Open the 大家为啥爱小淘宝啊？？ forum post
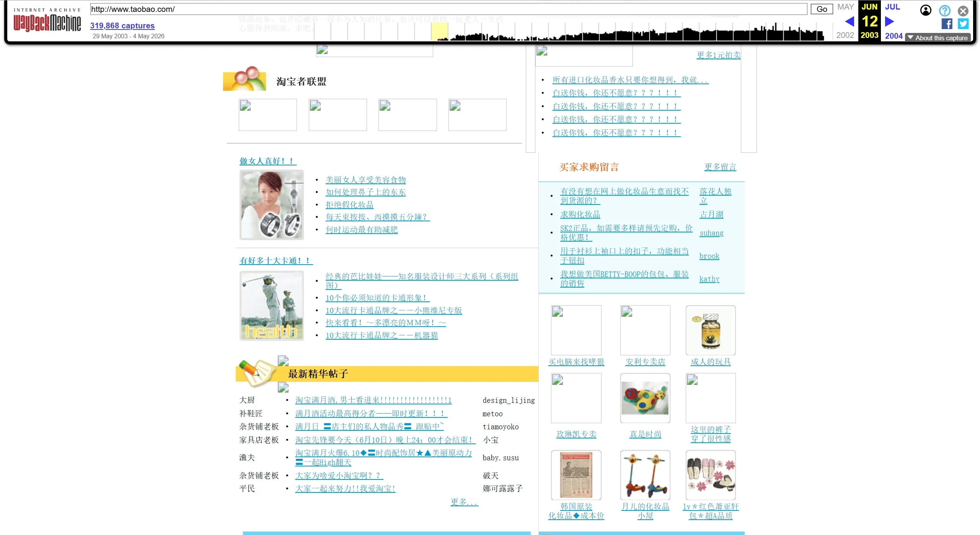This screenshot has height=535, width=980. [339, 476]
